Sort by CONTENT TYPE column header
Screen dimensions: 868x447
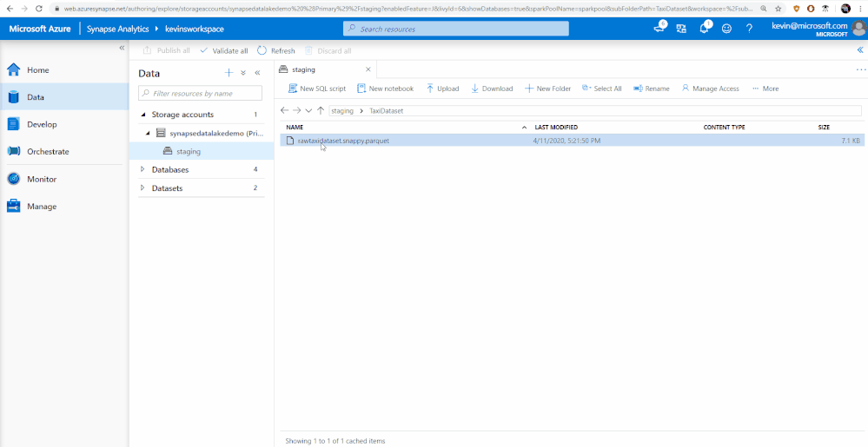coord(724,128)
